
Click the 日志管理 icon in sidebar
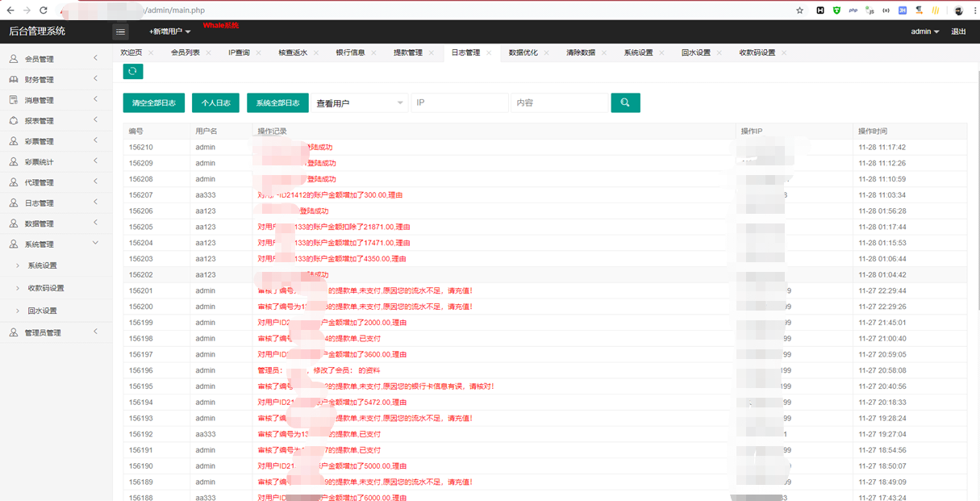coord(14,202)
